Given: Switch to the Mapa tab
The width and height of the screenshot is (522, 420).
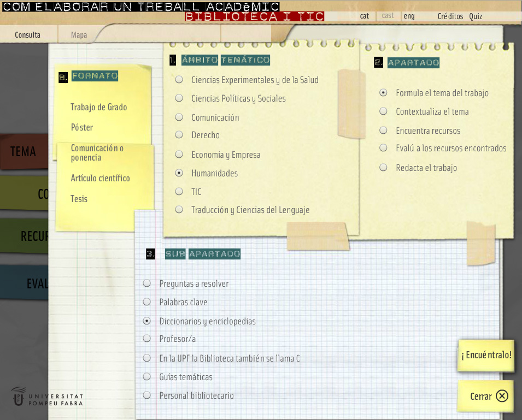Looking at the screenshot, I should pos(79,34).
